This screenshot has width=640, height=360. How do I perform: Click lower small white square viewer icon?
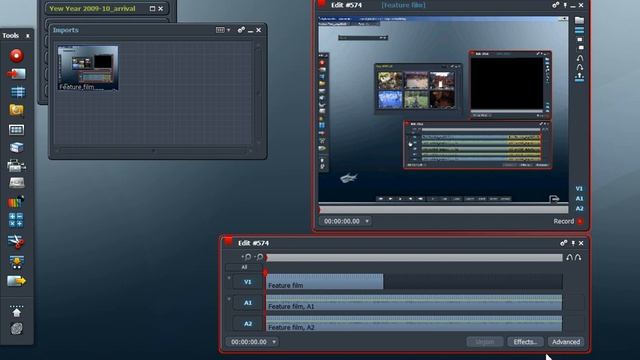tap(580, 48)
